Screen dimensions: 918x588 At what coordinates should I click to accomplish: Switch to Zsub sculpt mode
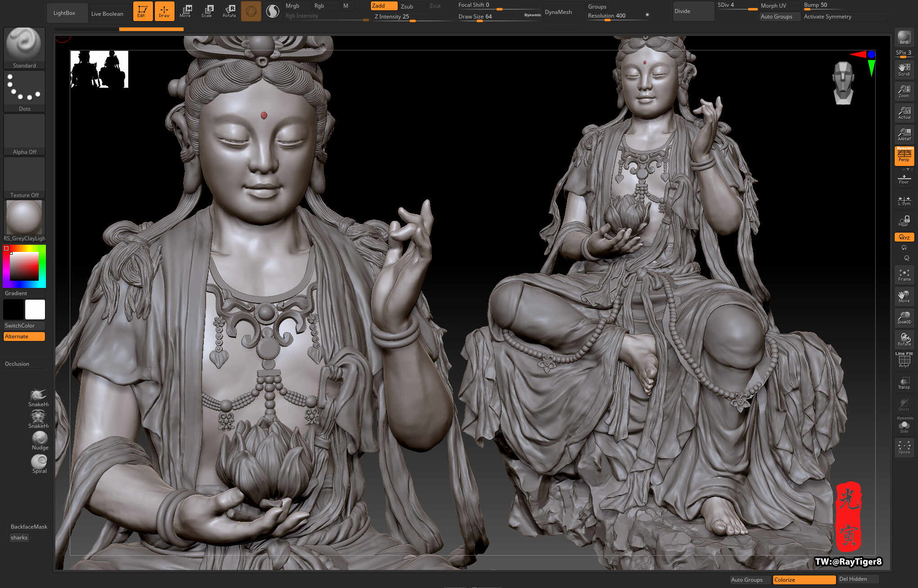(413, 6)
